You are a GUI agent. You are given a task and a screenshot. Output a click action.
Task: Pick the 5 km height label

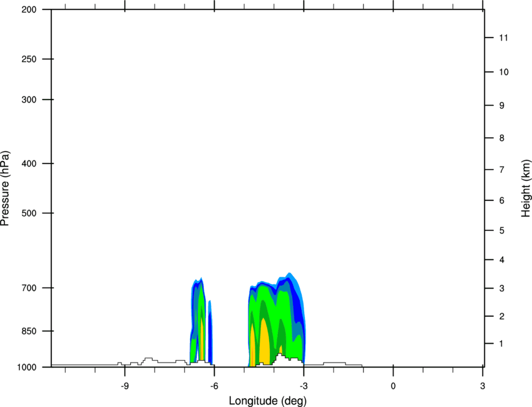502,230
